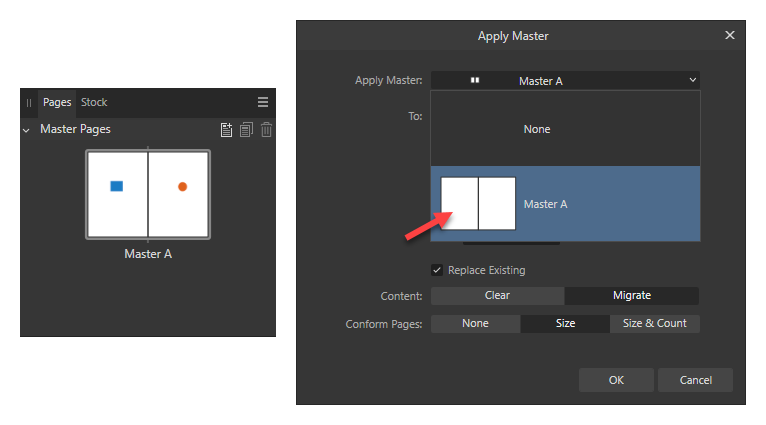Set Conform Pages to None

click(x=475, y=323)
